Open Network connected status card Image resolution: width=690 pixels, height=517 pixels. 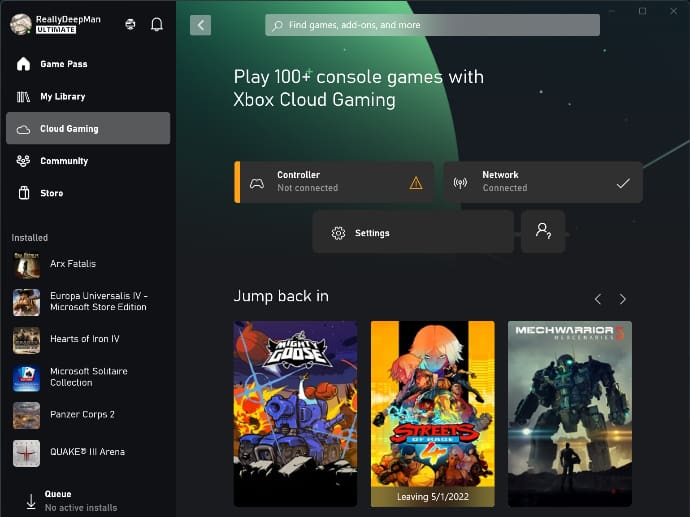click(x=543, y=182)
